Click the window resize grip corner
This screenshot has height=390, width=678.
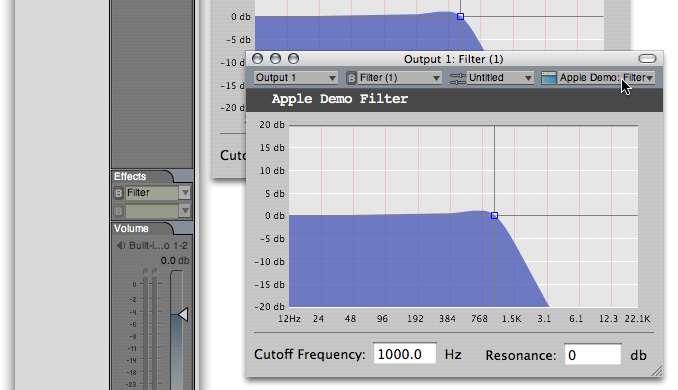[657, 371]
